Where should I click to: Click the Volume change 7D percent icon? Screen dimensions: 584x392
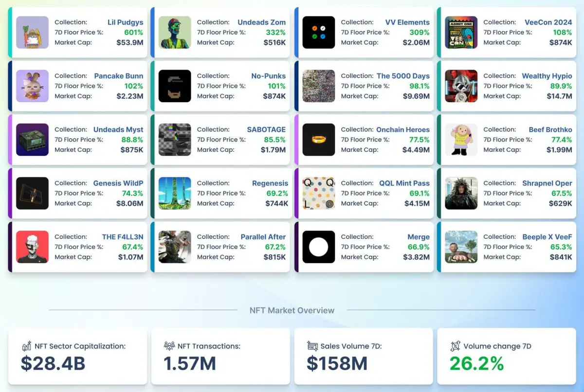point(455,346)
